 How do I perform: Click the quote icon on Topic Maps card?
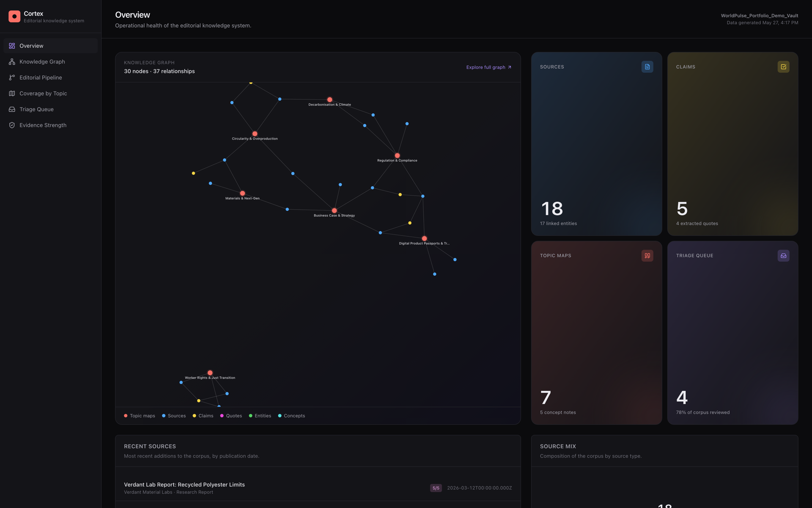(647, 256)
